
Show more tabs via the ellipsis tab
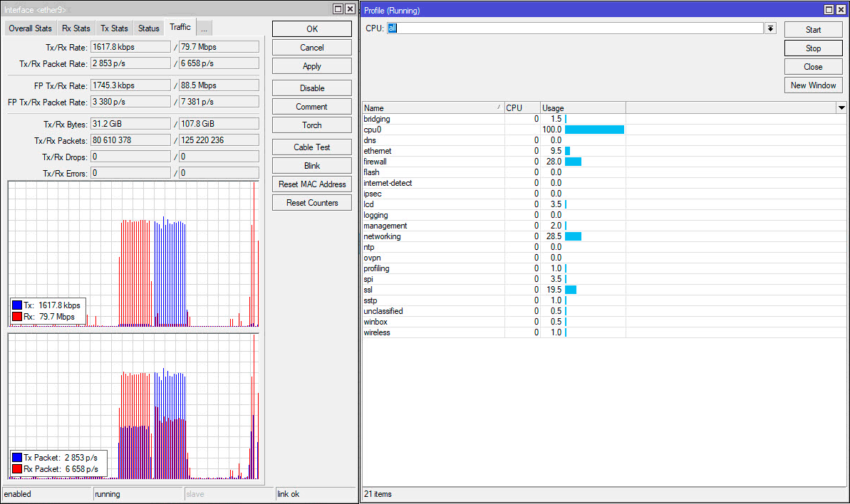click(x=204, y=28)
